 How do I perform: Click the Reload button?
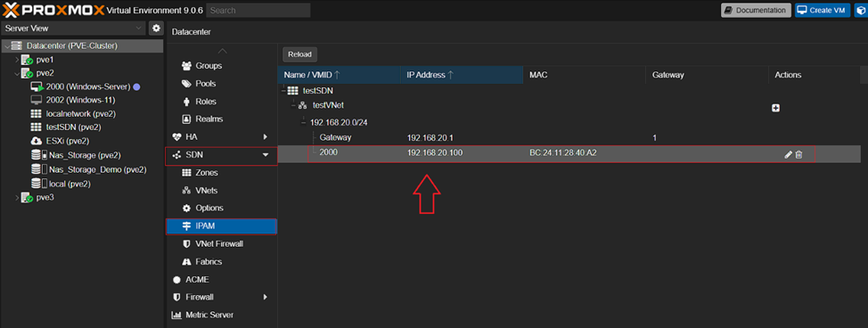click(x=299, y=54)
